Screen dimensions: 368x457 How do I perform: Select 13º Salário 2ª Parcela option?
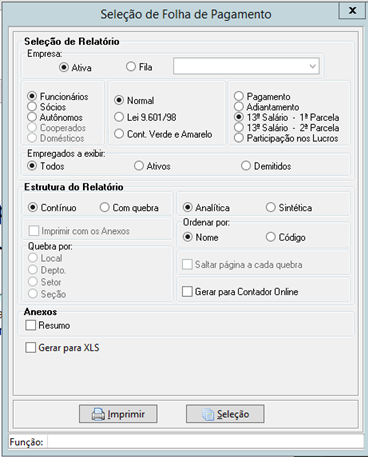(239, 128)
